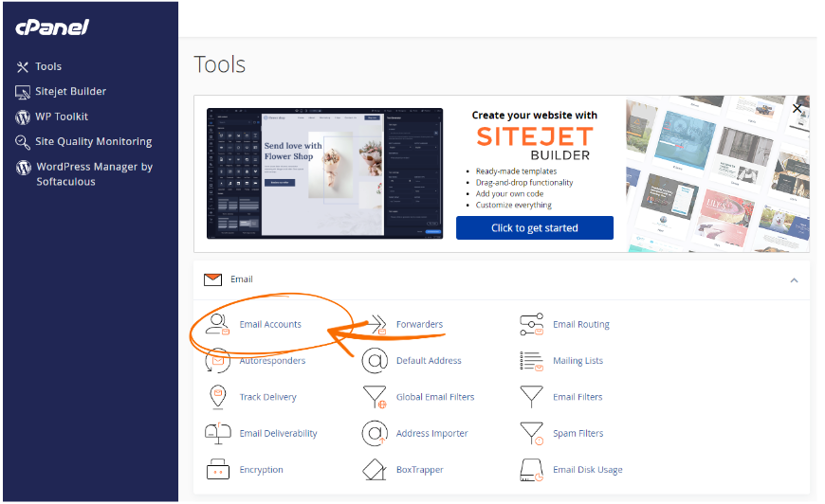Open the Global Email Filters link

[x=435, y=397]
